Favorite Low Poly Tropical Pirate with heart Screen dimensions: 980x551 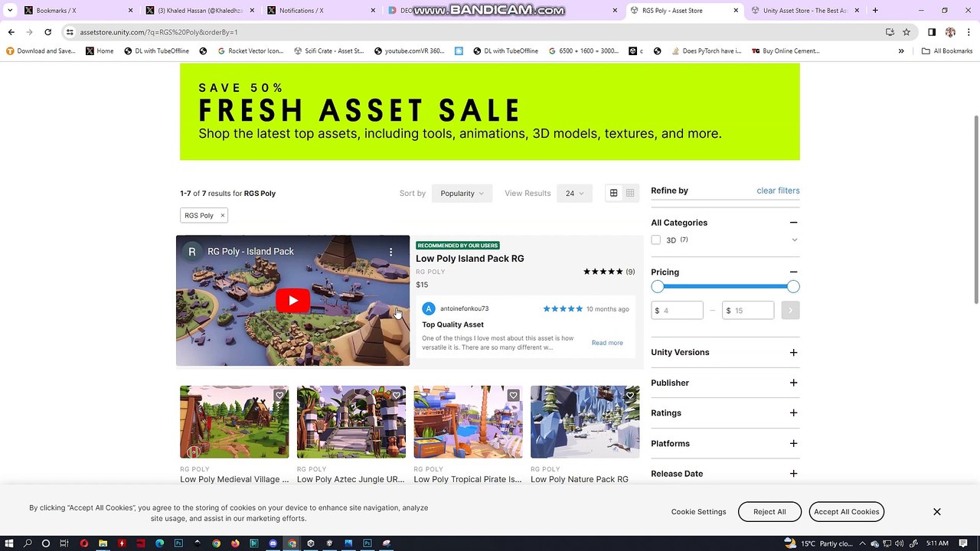point(513,396)
